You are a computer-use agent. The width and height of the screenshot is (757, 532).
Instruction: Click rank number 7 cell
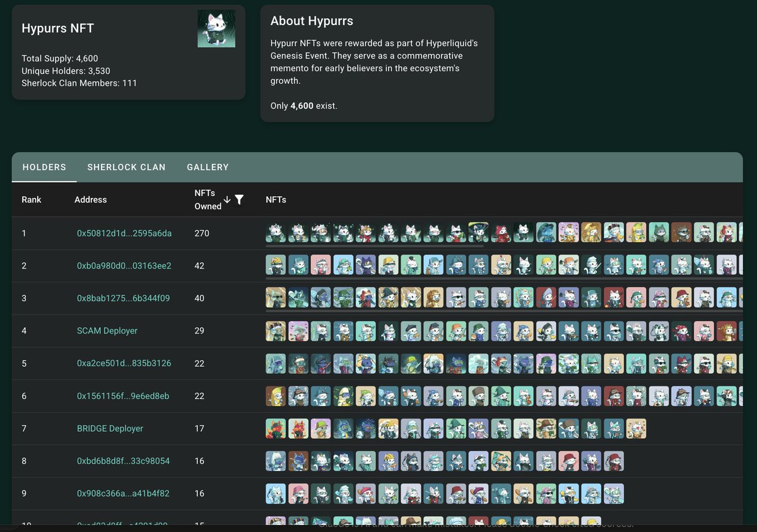pyautogui.click(x=24, y=429)
